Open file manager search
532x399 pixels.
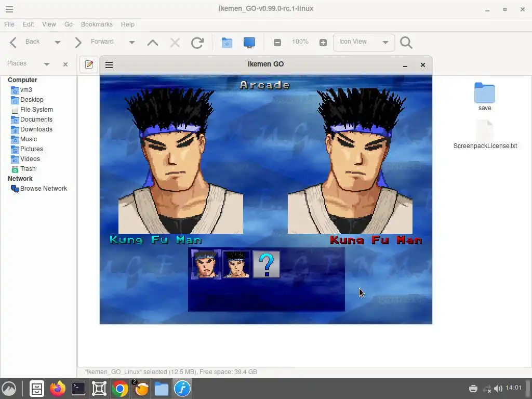click(x=406, y=43)
